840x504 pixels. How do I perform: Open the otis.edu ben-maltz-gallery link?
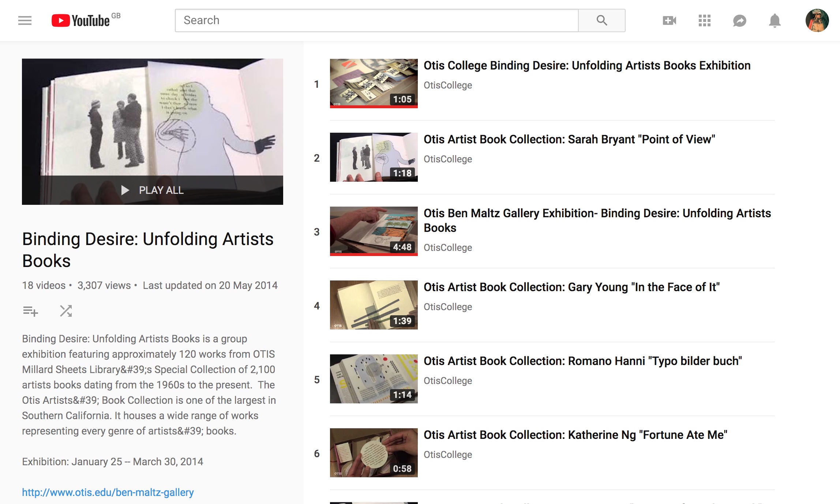point(108,492)
